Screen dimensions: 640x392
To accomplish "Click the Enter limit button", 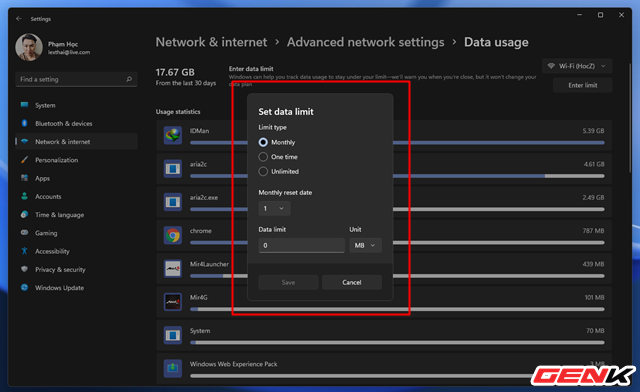I will [x=582, y=85].
